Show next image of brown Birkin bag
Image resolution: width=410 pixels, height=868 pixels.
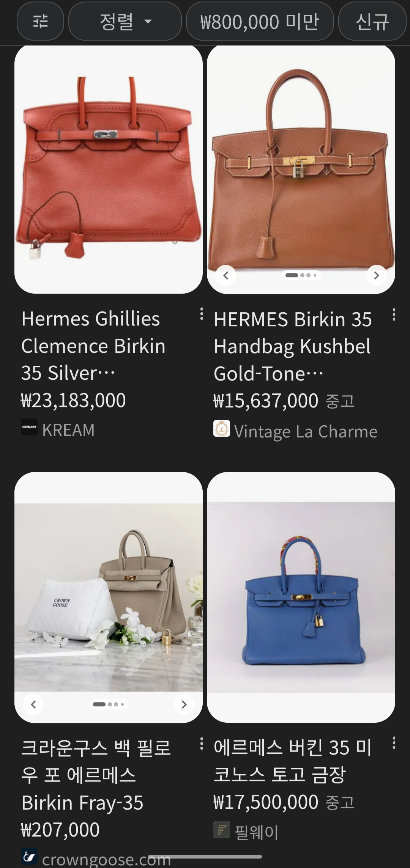[377, 275]
